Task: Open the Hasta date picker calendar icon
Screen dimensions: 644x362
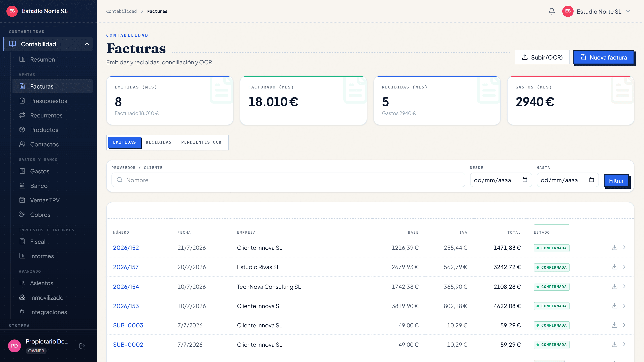Action: pyautogui.click(x=591, y=180)
